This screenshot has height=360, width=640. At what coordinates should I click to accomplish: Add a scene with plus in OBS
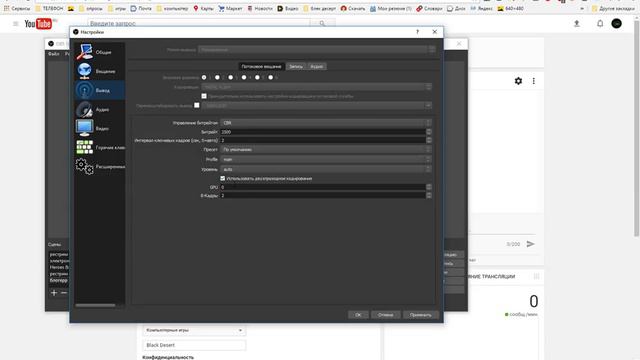click(x=54, y=293)
